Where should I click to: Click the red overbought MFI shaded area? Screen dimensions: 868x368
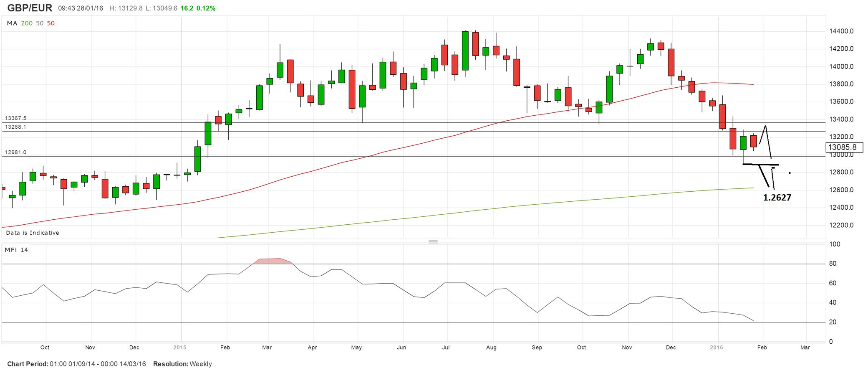click(x=272, y=261)
